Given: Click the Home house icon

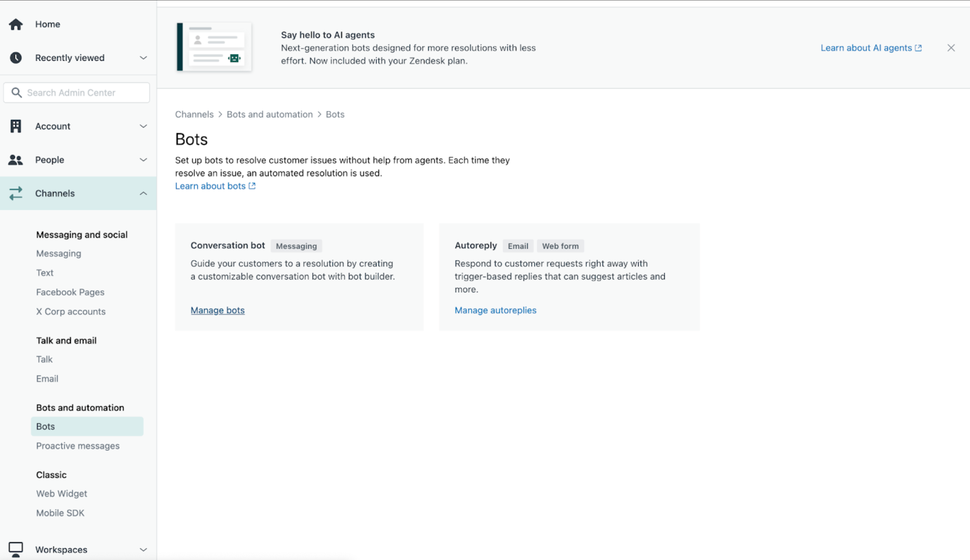Looking at the screenshot, I should point(16,24).
